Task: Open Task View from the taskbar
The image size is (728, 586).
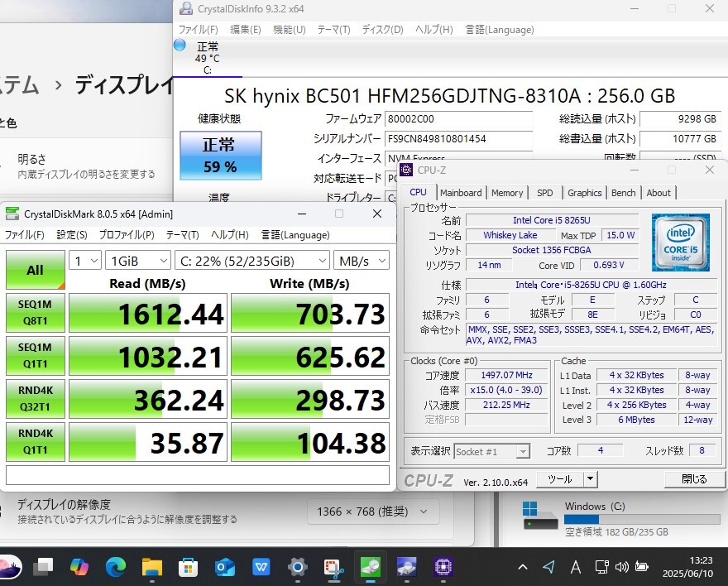Action: click(43, 566)
